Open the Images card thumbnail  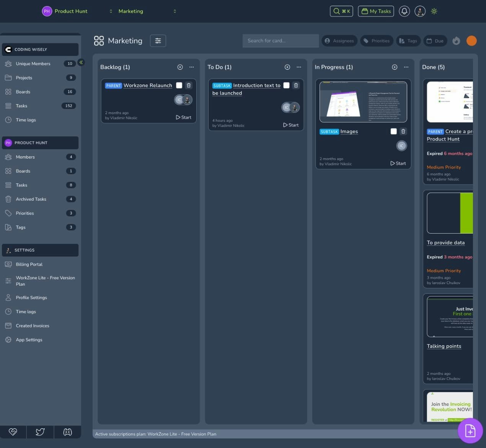point(363,102)
